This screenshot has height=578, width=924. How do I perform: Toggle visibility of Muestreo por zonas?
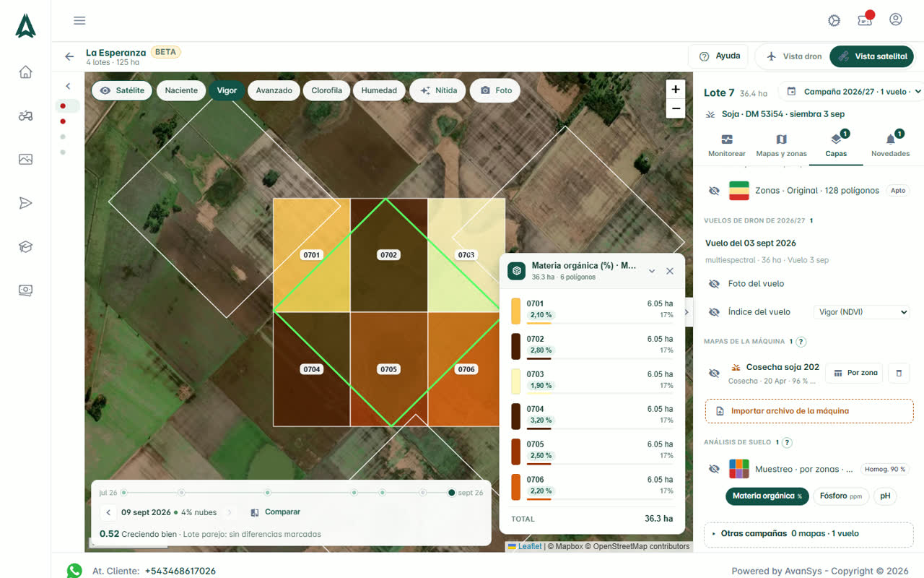click(x=714, y=469)
